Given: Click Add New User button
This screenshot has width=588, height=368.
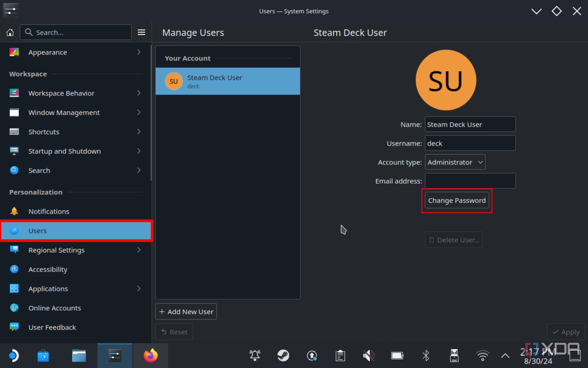Looking at the screenshot, I should click(x=186, y=311).
